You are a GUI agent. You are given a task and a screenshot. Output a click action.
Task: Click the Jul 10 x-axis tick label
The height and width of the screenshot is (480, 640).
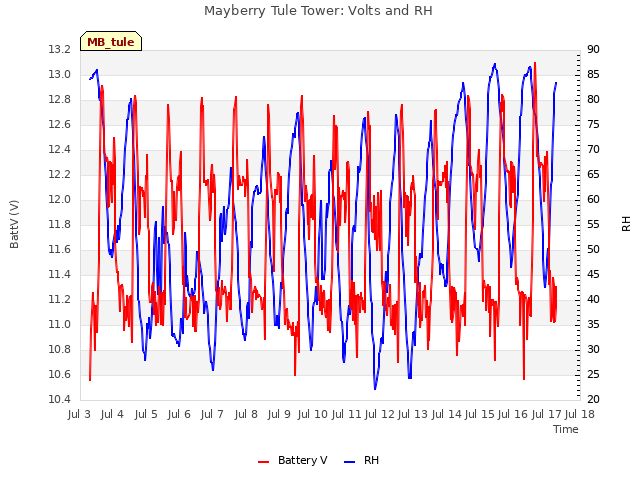point(312,414)
